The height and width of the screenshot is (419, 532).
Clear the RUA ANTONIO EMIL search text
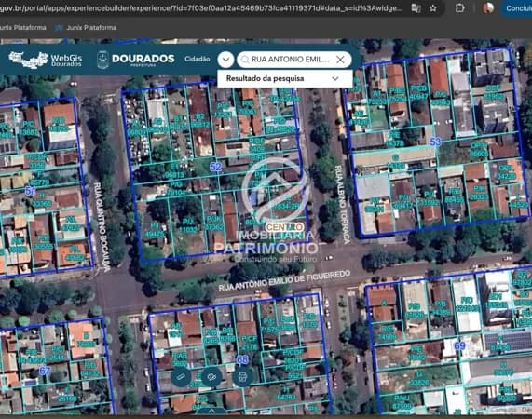(340, 60)
